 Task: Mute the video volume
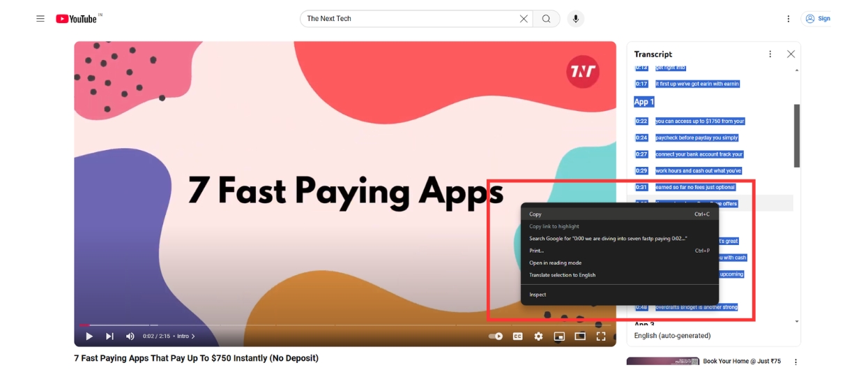(x=130, y=336)
